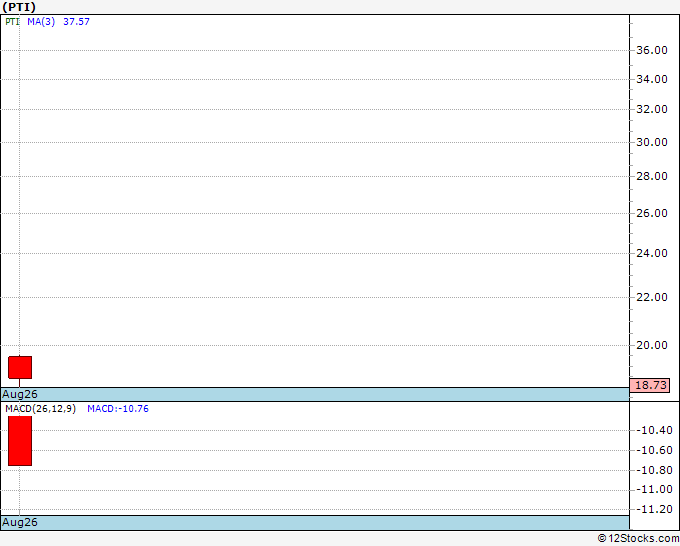680x546 pixels.
Task: Click the Aug26 date under the MACD chart
Action: [x=20, y=522]
